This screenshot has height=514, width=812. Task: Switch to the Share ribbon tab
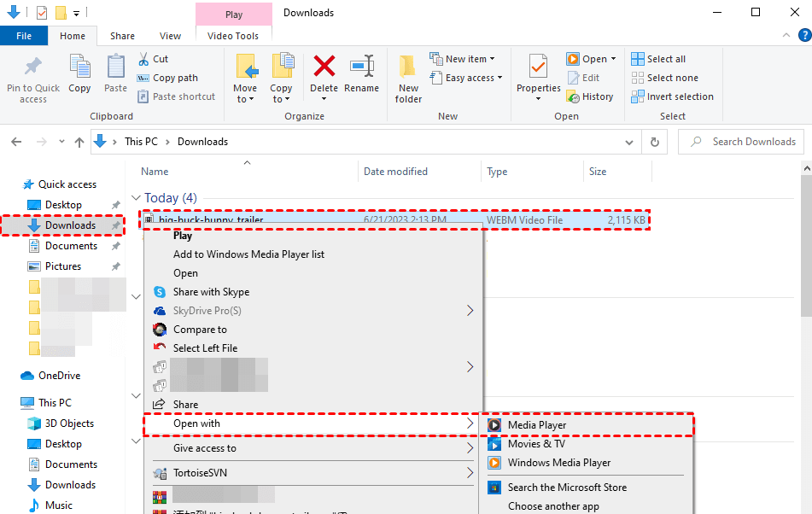(122, 36)
